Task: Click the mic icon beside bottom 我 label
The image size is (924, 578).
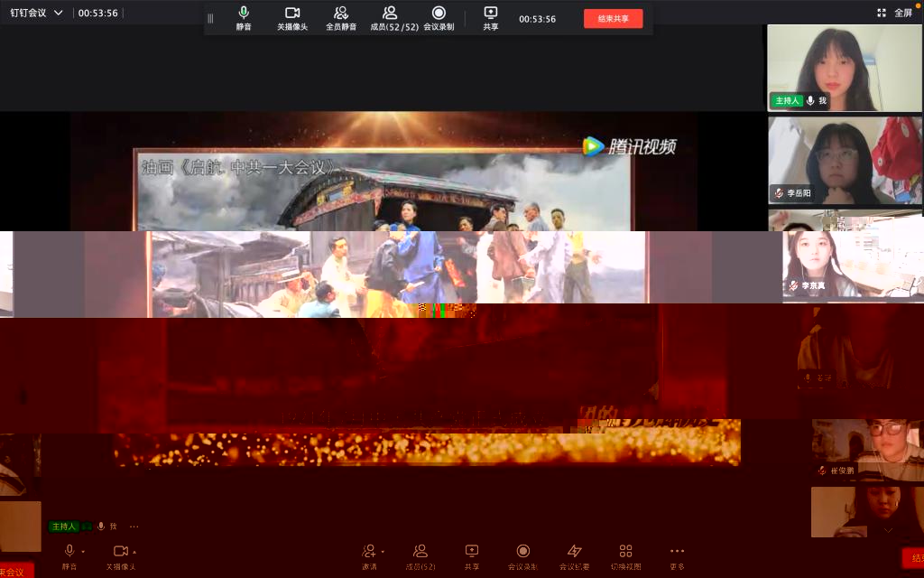Action: [101, 527]
